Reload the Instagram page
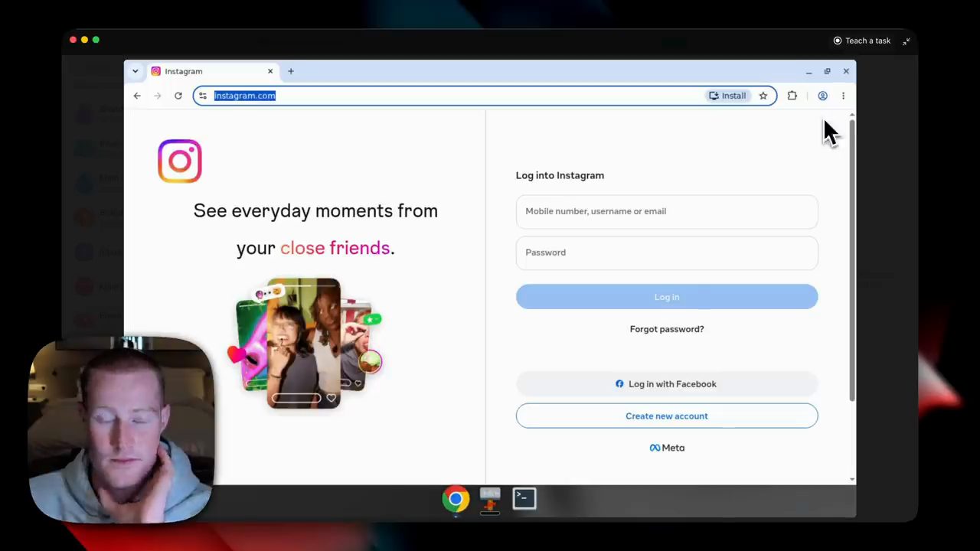Screen dimensions: 980x551 click(x=178, y=96)
